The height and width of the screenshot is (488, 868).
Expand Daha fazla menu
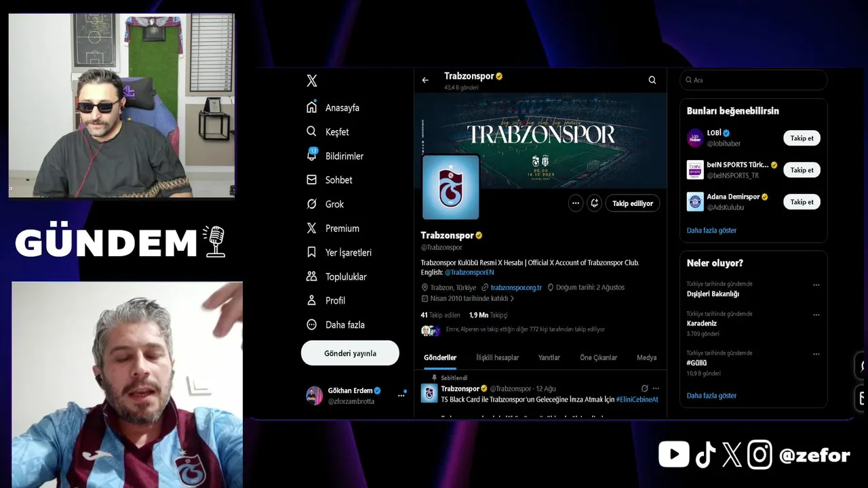(x=336, y=325)
